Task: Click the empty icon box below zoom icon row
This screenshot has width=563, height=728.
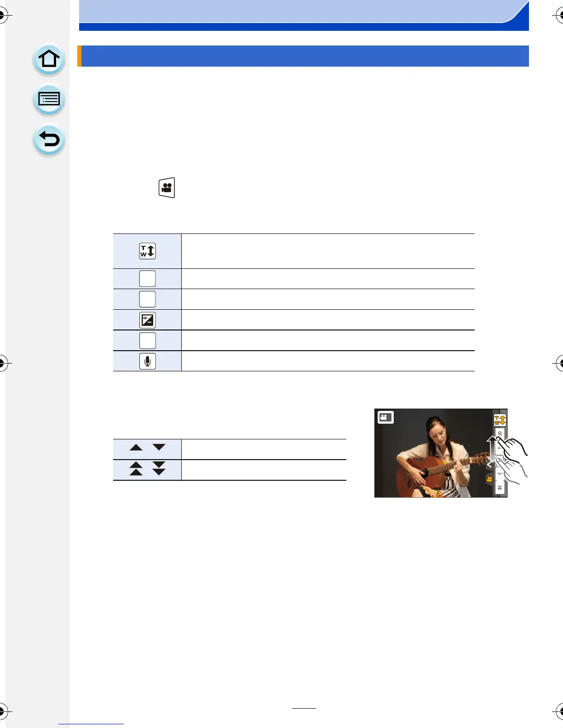Action: (x=147, y=279)
